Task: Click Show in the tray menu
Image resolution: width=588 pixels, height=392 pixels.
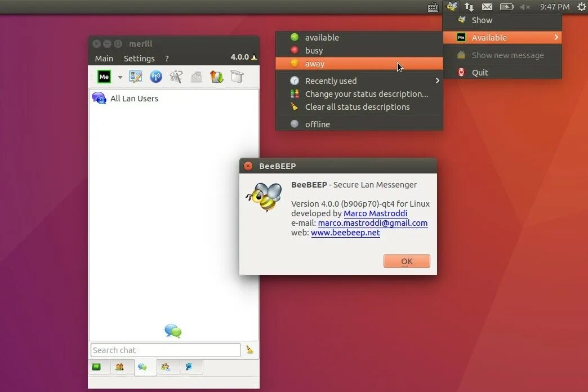Action: (x=502, y=20)
